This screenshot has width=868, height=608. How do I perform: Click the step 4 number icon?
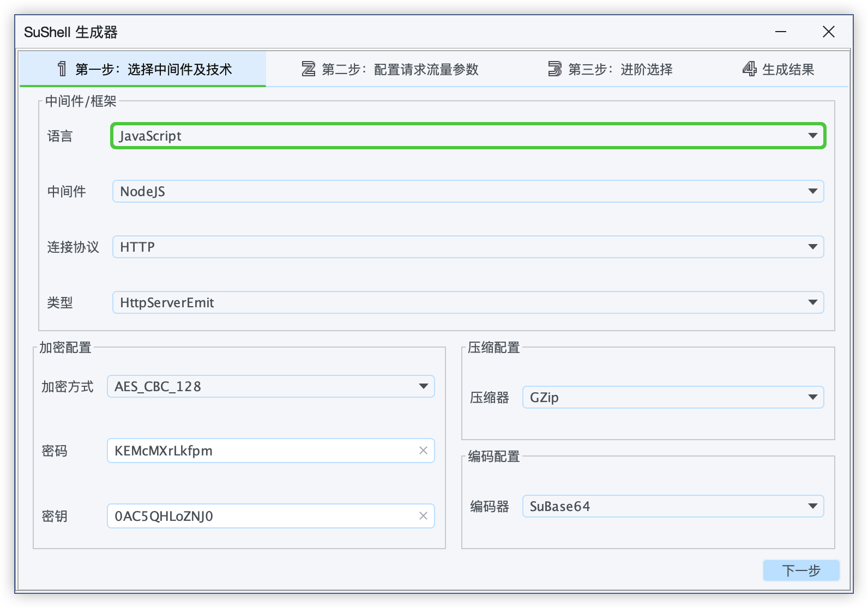click(750, 69)
